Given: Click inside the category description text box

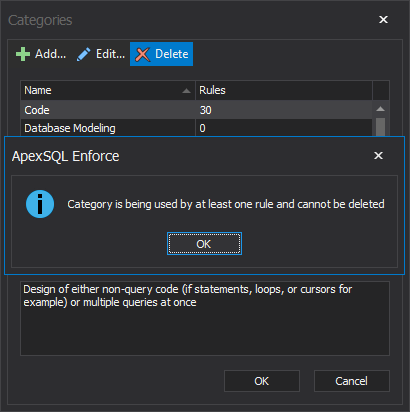Looking at the screenshot, I should pyautogui.click(x=205, y=318).
